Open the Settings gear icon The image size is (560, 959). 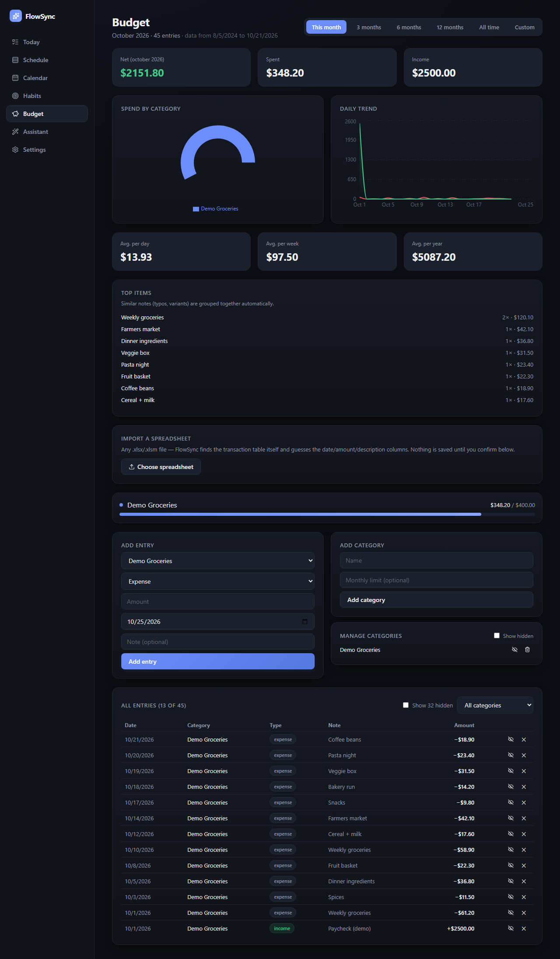point(15,150)
